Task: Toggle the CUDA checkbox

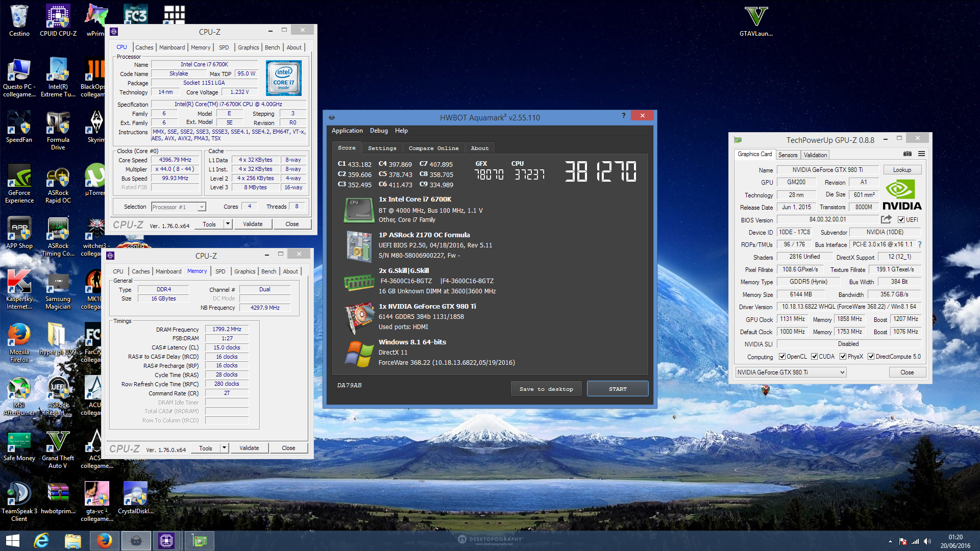Action: click(x=814, y=357)
